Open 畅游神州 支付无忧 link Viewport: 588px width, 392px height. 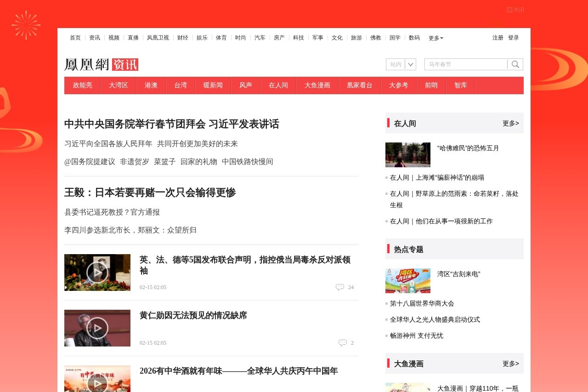coord(417,336)
